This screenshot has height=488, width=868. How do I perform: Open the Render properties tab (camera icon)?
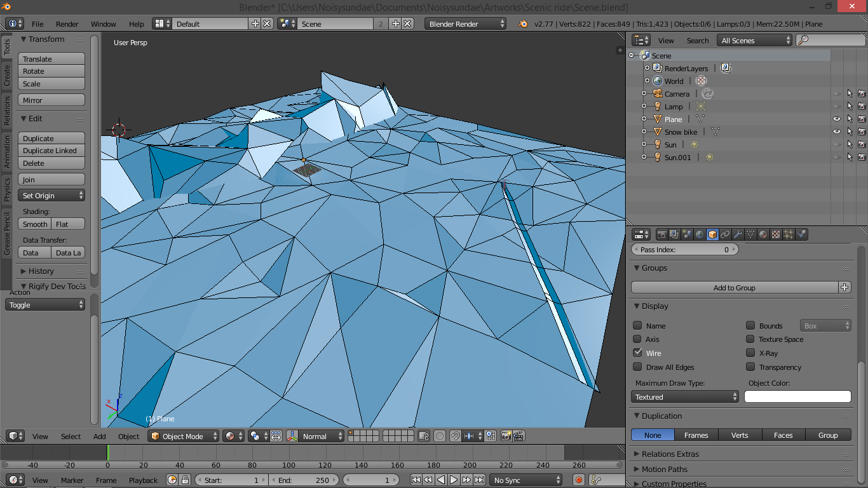661,234
